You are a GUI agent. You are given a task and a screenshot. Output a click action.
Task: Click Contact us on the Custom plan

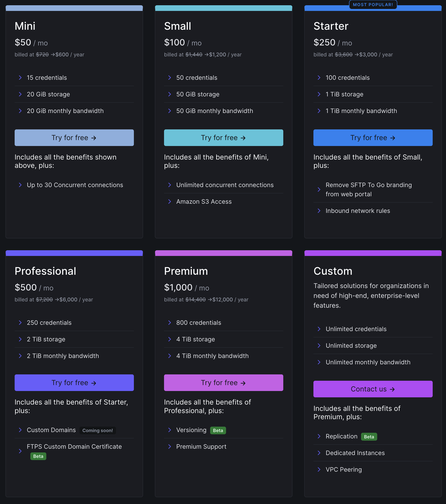(373, 389)
